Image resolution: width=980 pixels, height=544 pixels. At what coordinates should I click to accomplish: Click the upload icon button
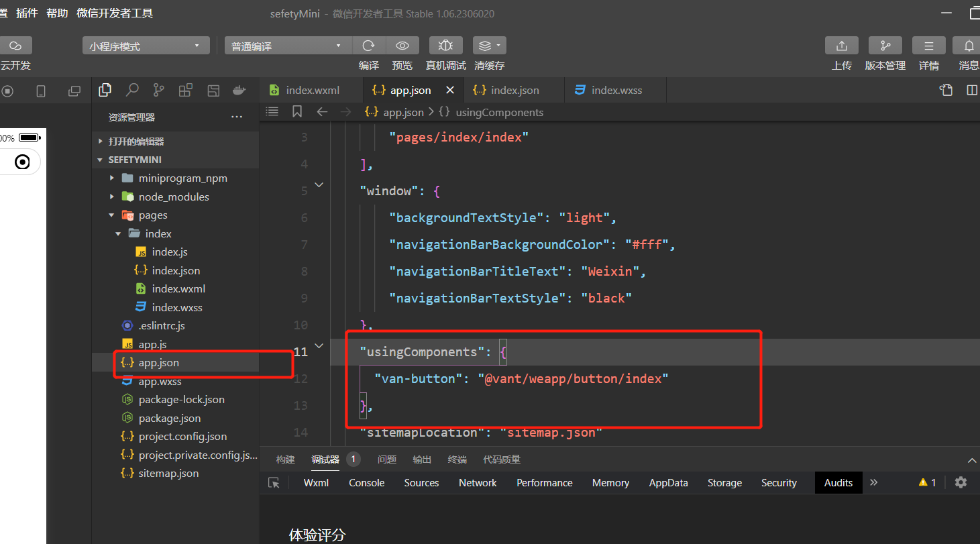tap(841, 46)
